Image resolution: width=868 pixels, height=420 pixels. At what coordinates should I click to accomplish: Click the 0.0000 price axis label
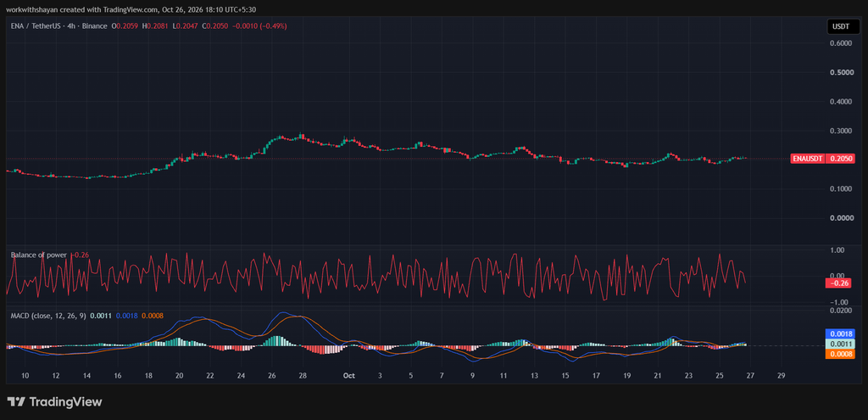(841, 218)
